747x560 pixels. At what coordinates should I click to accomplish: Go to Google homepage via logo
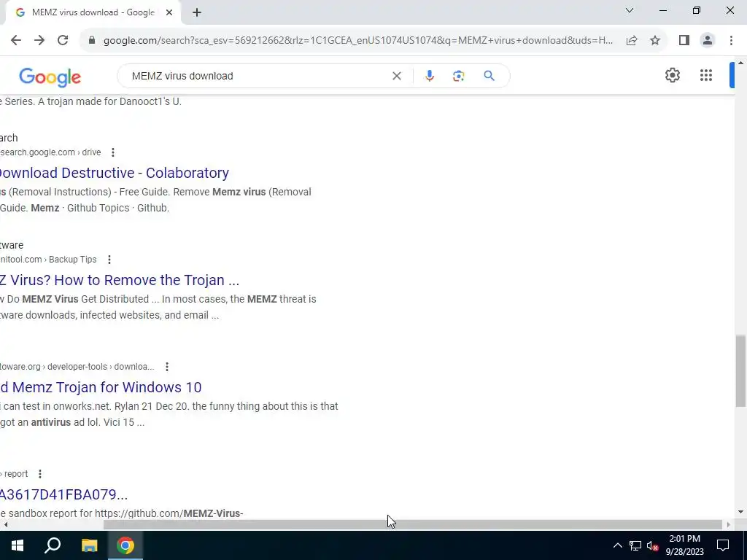pyautogui.click(x=50, y=77)
